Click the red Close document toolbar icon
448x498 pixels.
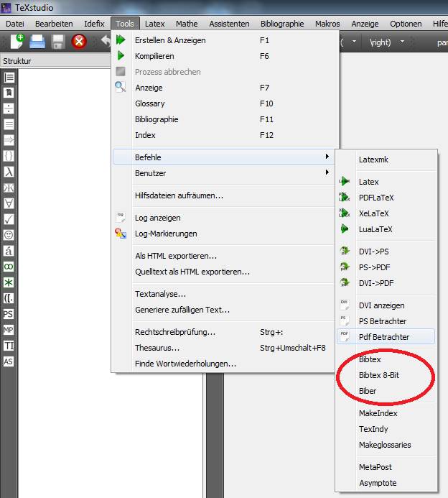79,42
